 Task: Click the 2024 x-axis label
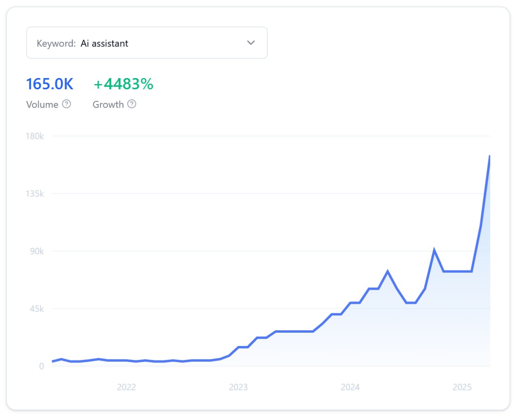tap(350, 387)
